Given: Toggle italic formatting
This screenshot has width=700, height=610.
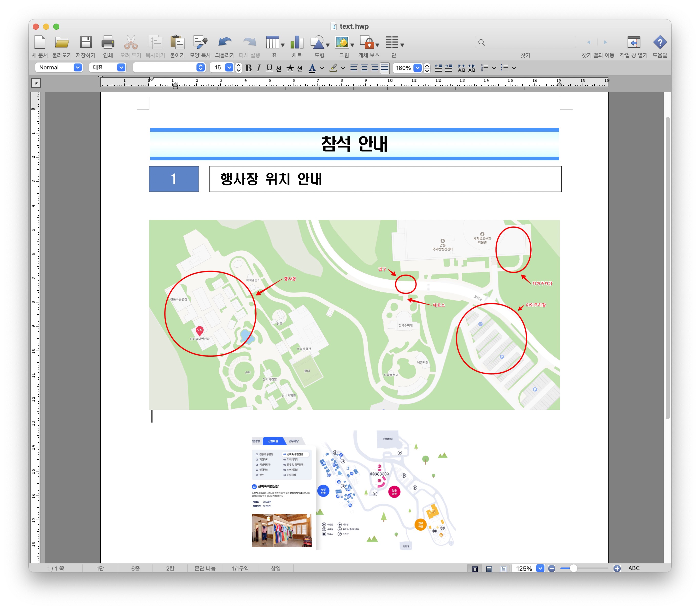Looking at the screenshot, I should pyautogui.click(x=258, y=68).
